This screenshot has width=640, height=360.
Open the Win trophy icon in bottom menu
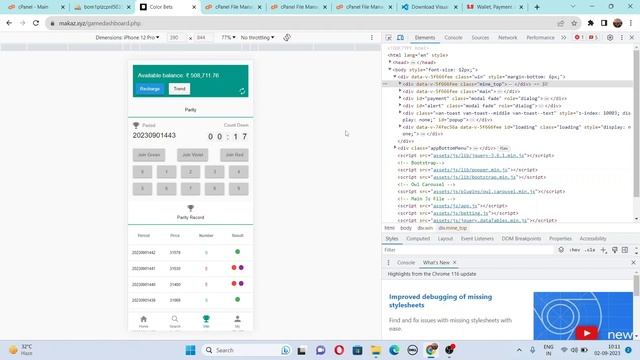coord(206,321)
